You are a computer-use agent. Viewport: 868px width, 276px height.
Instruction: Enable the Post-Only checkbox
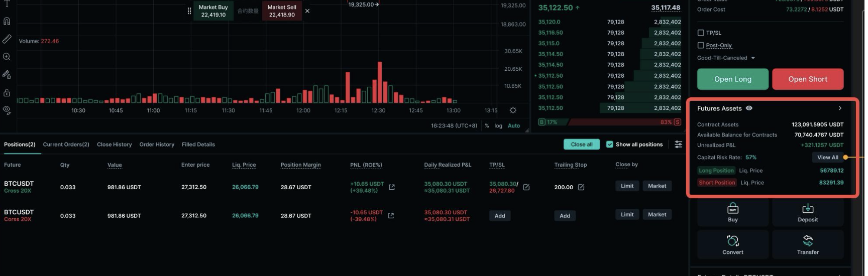coord(701,45)
